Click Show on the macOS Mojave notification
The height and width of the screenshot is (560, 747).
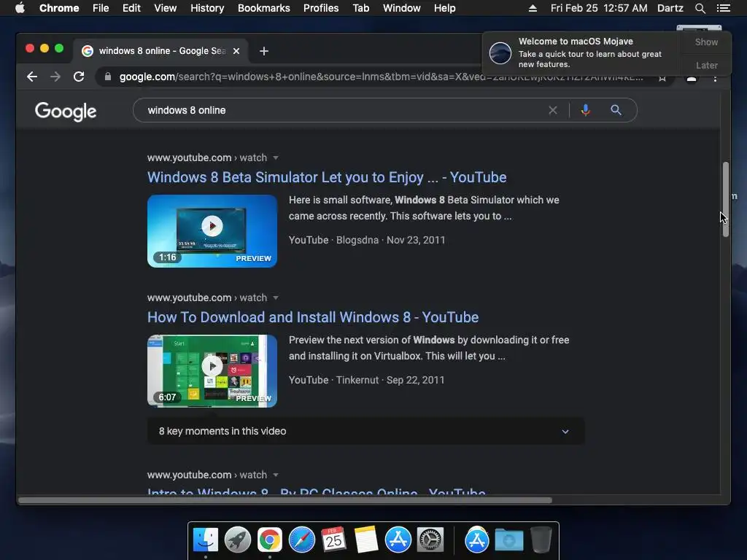point(706,42)
